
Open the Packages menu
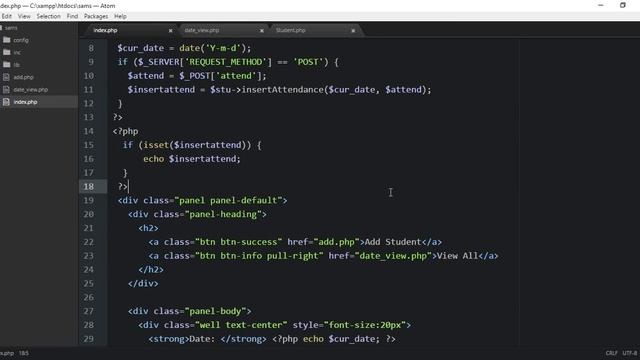point(96,16)
